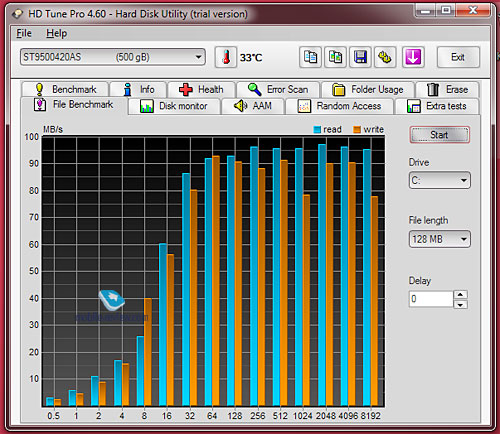The width and height of the screenshot is (500, 434).
Task: Click the blue info icon on Info tab
Action: click(x=127, y=89)
